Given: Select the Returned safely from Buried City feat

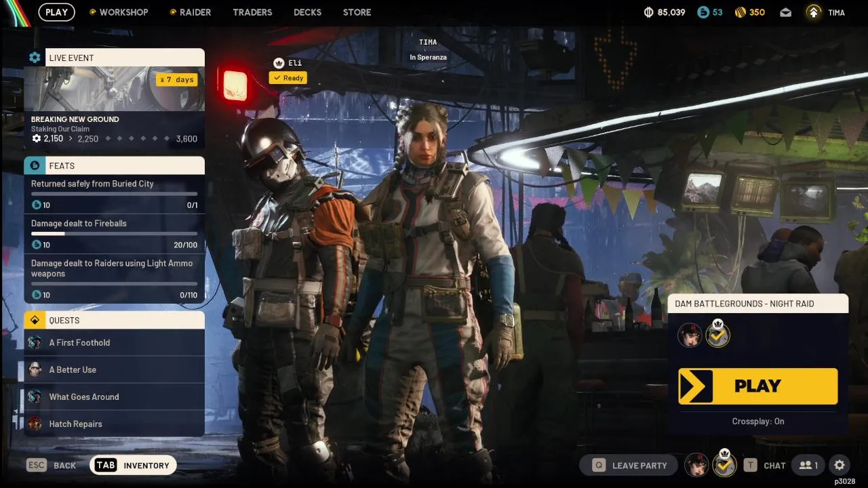Looking at the screenshot, I should pos(114,194).
